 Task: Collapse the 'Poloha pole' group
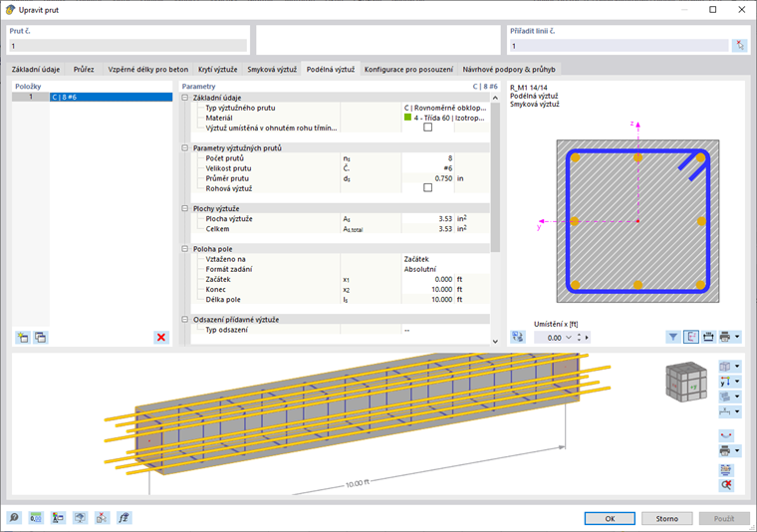185,249
